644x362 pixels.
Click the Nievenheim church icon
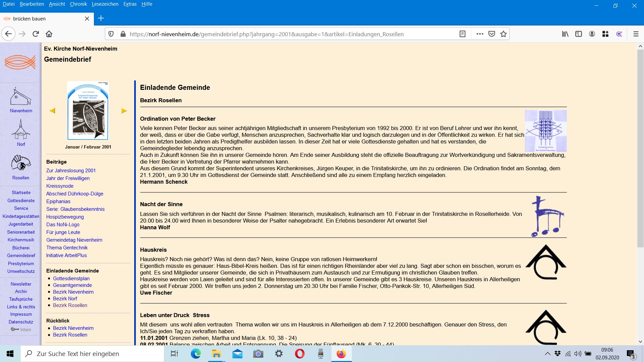pos(21,97)
